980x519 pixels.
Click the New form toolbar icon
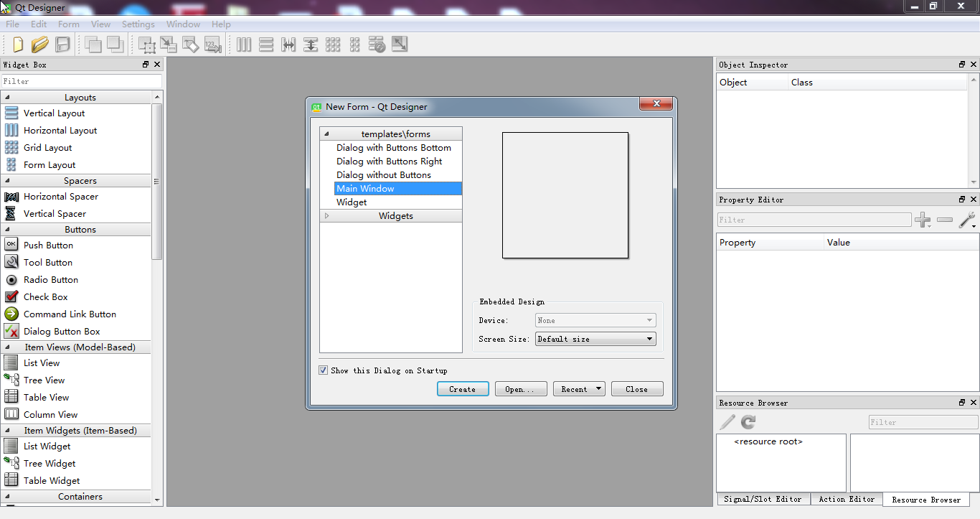[18, 45]
